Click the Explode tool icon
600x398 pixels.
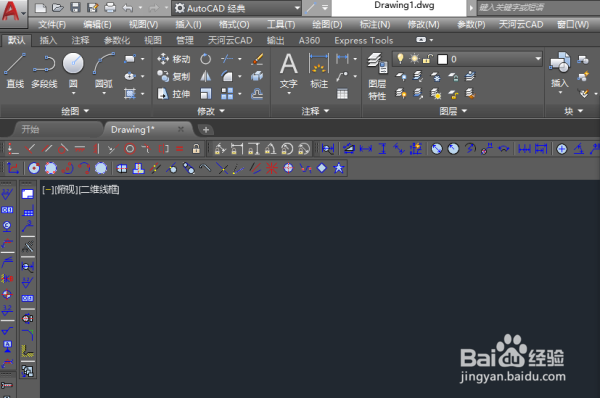tap(257, 77)
